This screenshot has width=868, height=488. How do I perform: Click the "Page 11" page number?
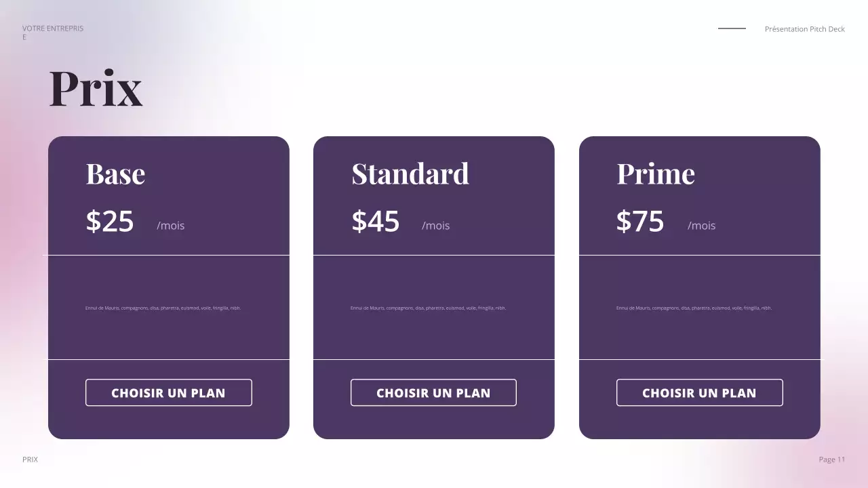pyautogui.click(x=832, y=460)
